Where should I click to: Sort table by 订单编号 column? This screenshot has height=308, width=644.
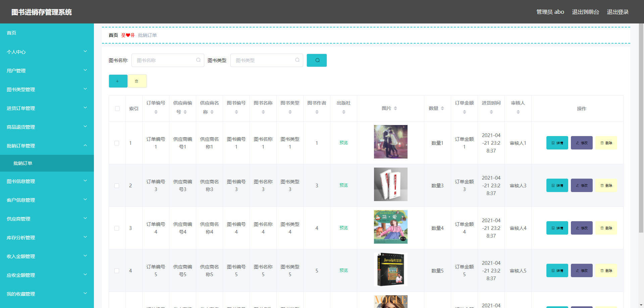(x=156, y=112)
